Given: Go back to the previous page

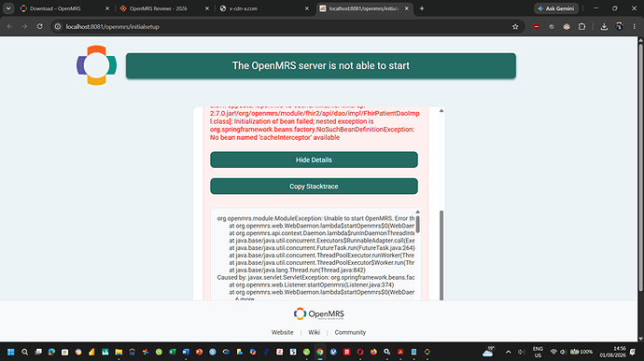Looking at the screenshot, I should click(x=10, y=26).
